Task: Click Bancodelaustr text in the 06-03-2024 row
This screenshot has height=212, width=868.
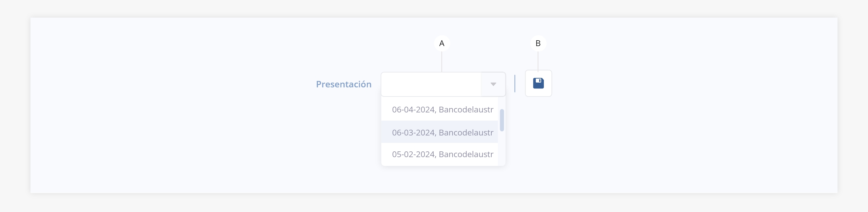Action: (466, 132)
